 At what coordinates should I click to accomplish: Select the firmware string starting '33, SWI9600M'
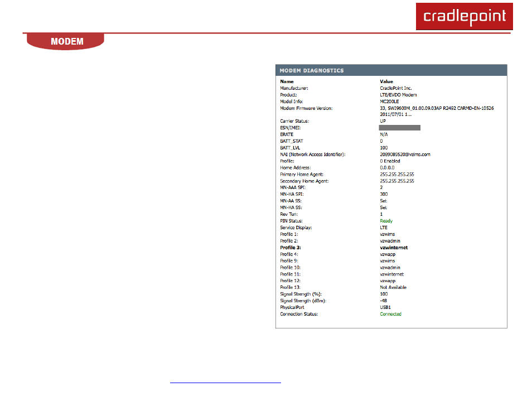click(437, 112)
